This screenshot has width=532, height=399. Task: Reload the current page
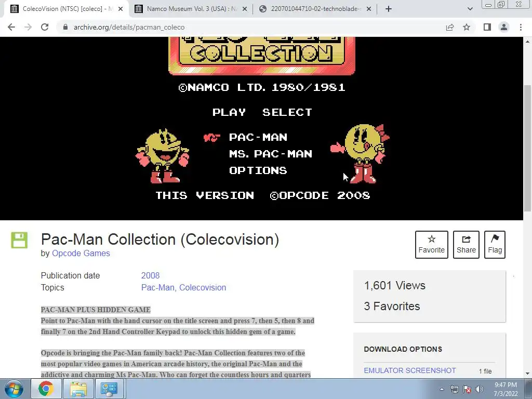coord(45,27)
